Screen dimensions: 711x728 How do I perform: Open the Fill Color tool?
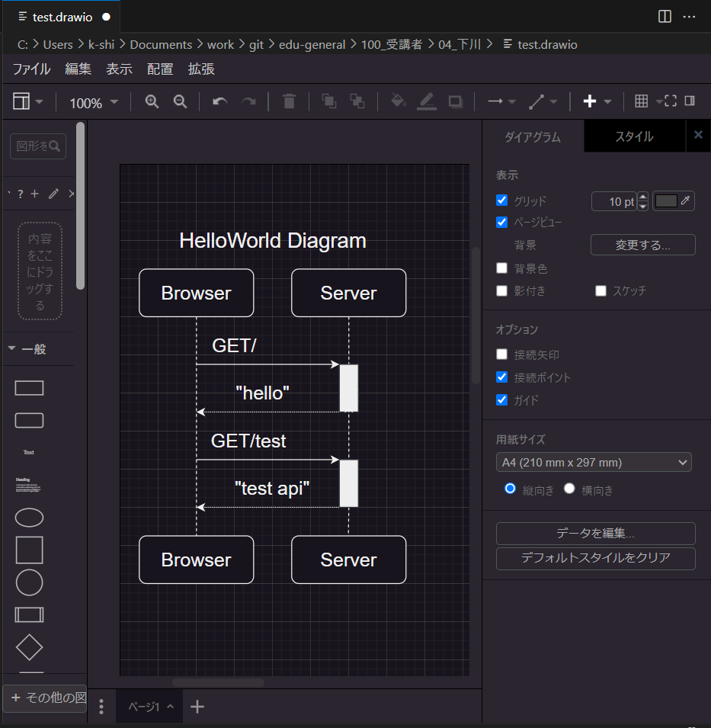coord(398,101)
